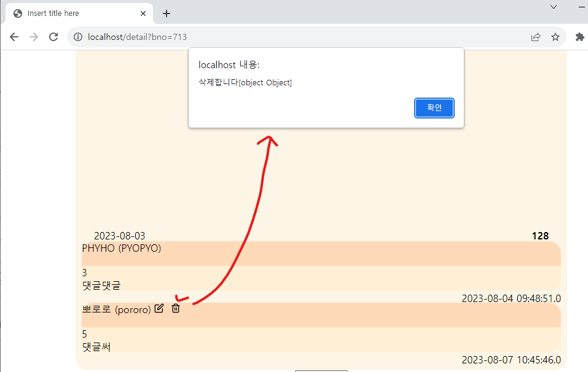This screenshot has width=588, height=372.
Task: Click the comment text 댓글댓글
Action: tap(101, 285)
